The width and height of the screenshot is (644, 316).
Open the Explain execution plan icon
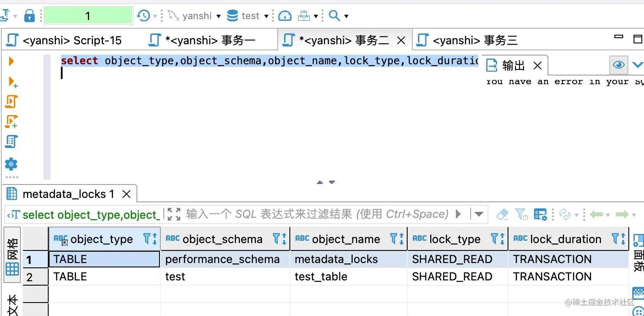coord(11,142)
